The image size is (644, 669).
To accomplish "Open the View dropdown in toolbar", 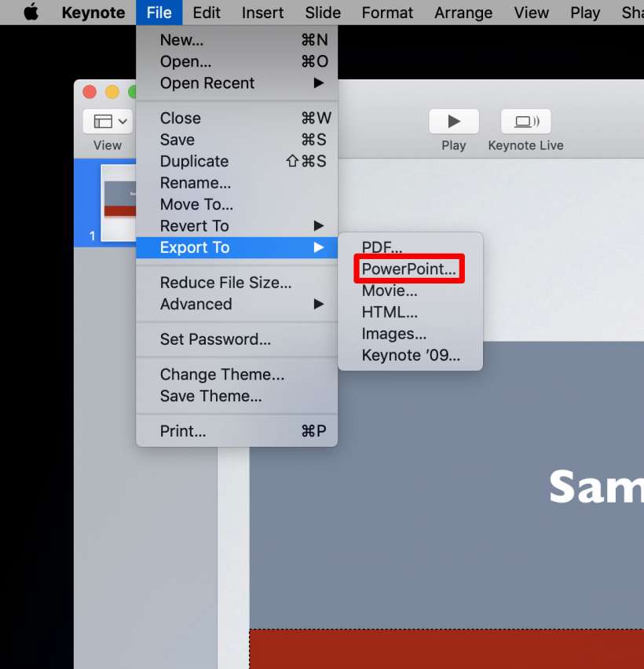I will pyautogui.click(x=108, y=122).
